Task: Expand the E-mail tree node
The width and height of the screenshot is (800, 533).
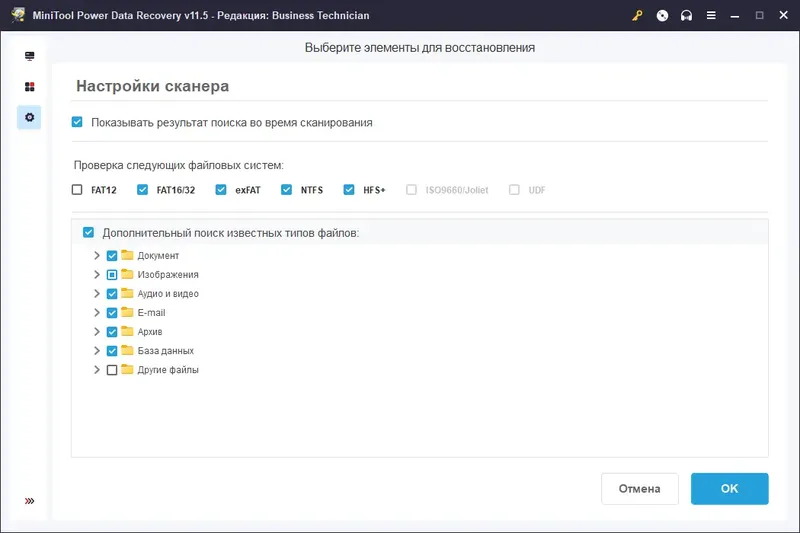Action: click(96, 313)
